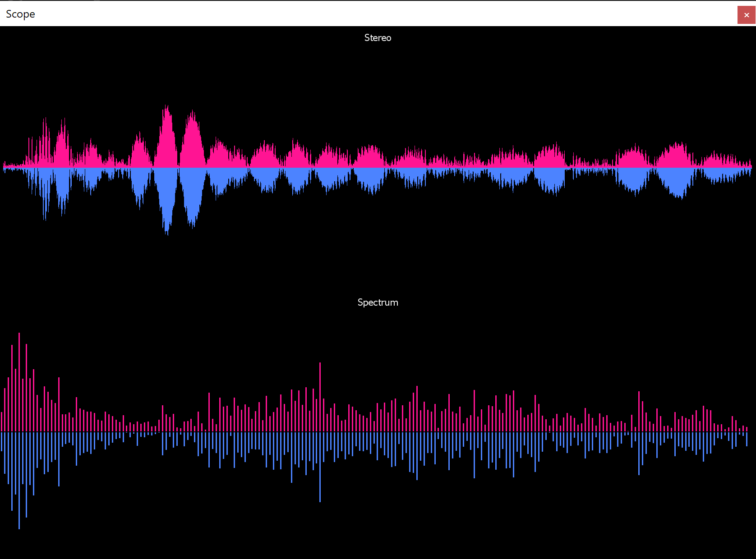Click the Scope window title
Screen dimensions: 756x559
[x=20, y=14]
